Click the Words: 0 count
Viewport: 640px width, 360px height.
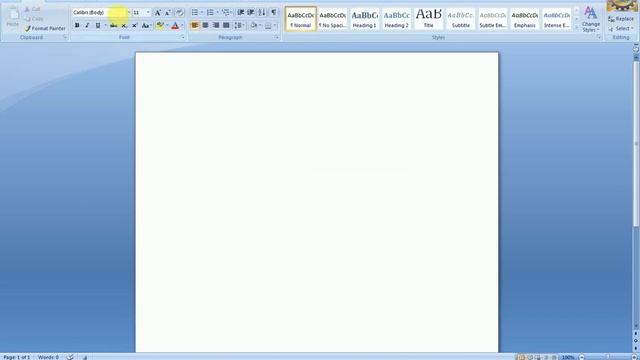point(48,357)
